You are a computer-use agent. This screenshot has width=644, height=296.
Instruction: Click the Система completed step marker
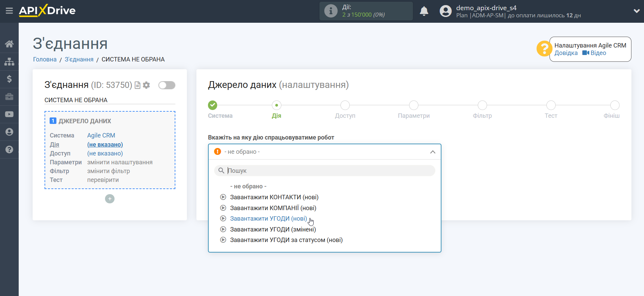point(213,105)
